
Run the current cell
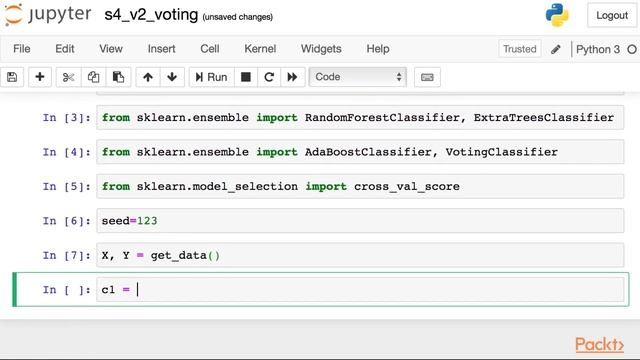click(211, 77)
